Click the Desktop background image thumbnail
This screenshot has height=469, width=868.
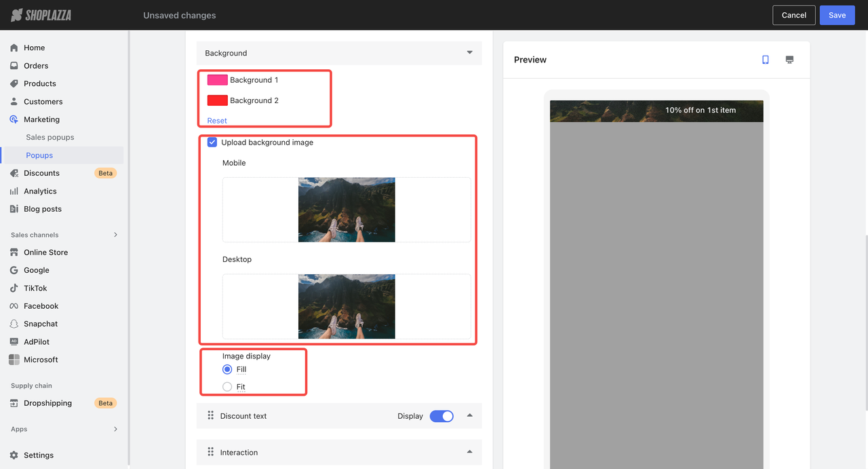click(347, 306)
